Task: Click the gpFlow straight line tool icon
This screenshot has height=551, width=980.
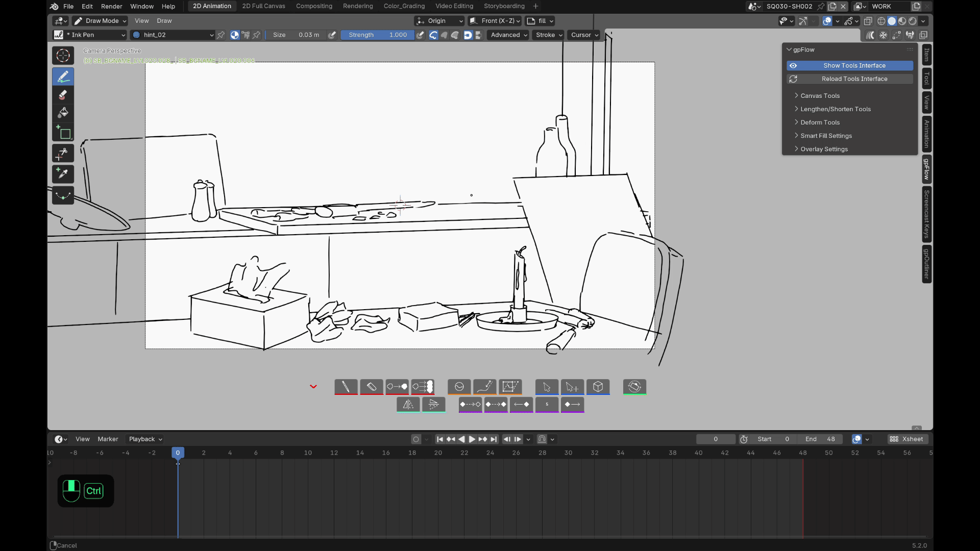Action: [x=346, y=387]
